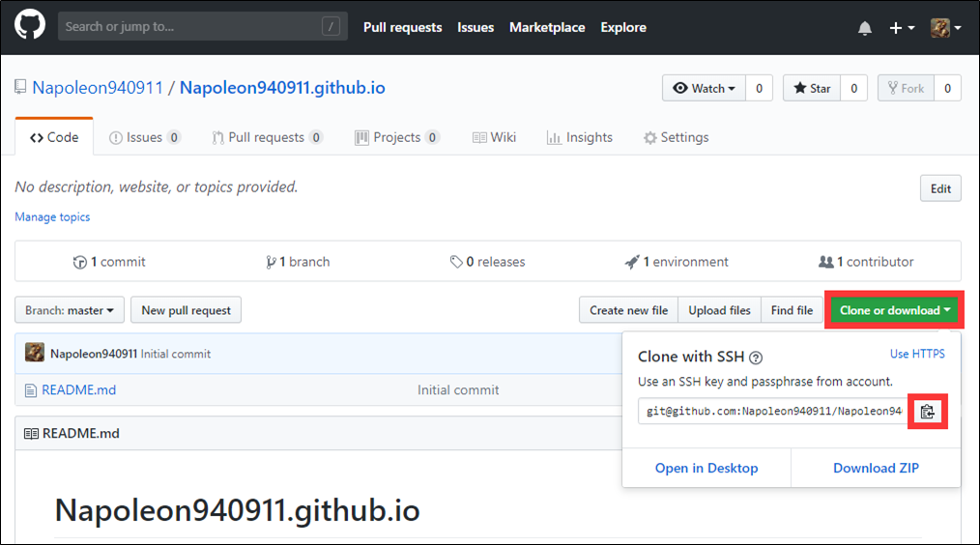Open the Napoleon940911 owner link
This screenshot has height=545, width=980.
[98, 88]
